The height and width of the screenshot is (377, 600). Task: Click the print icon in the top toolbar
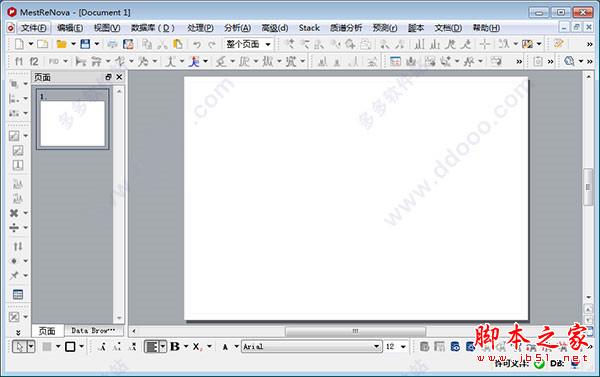pyautogui.click(x=112, y=44)
